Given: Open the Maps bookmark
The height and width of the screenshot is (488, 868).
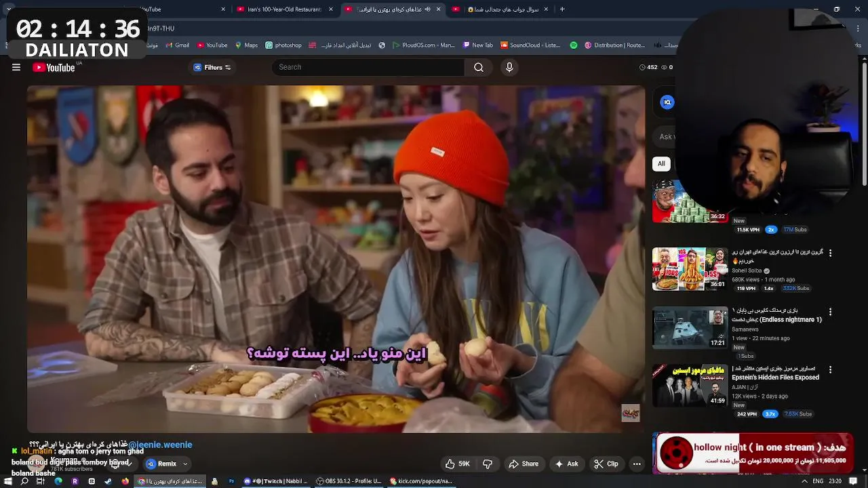Looking at the screenshot, I should [247, 45].
